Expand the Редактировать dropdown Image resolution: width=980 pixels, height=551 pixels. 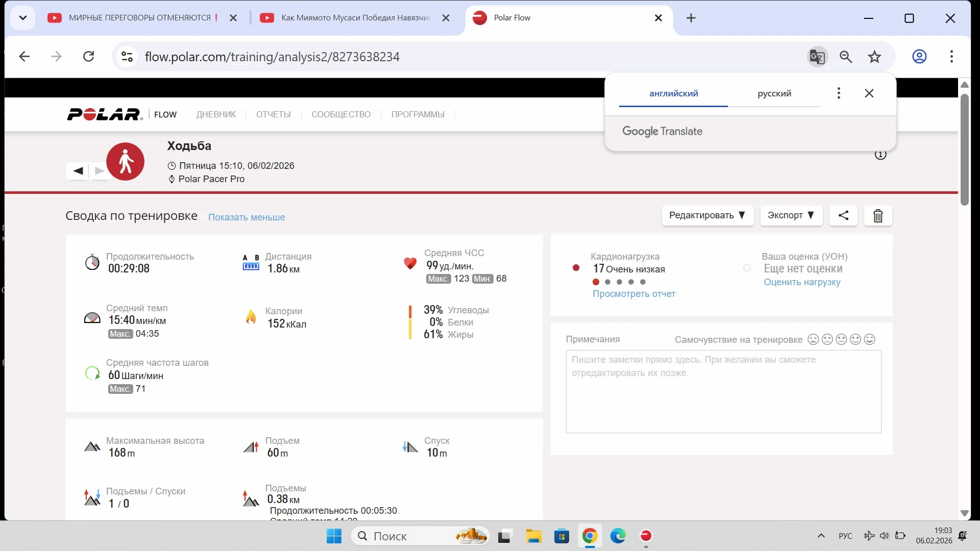[707, 215]
